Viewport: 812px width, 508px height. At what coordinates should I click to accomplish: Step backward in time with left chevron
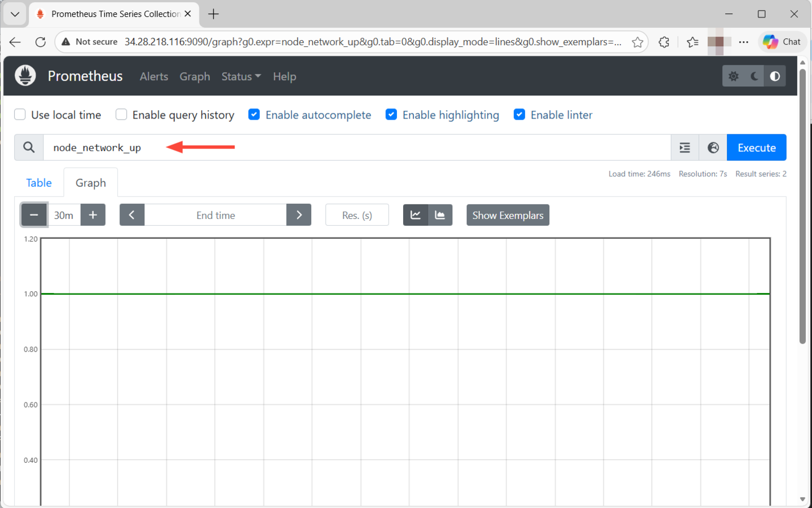click(x=132, y=214)
